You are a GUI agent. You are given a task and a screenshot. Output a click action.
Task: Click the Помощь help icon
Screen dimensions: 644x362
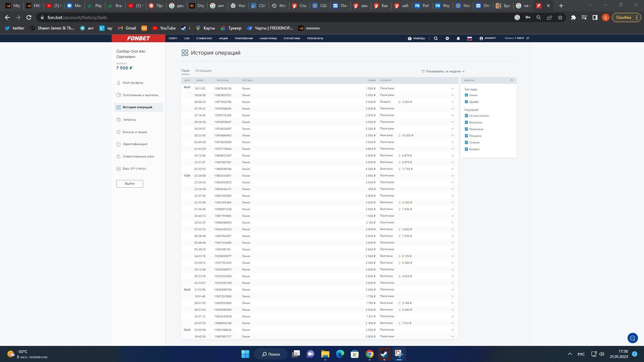click(x=410, y=38)
